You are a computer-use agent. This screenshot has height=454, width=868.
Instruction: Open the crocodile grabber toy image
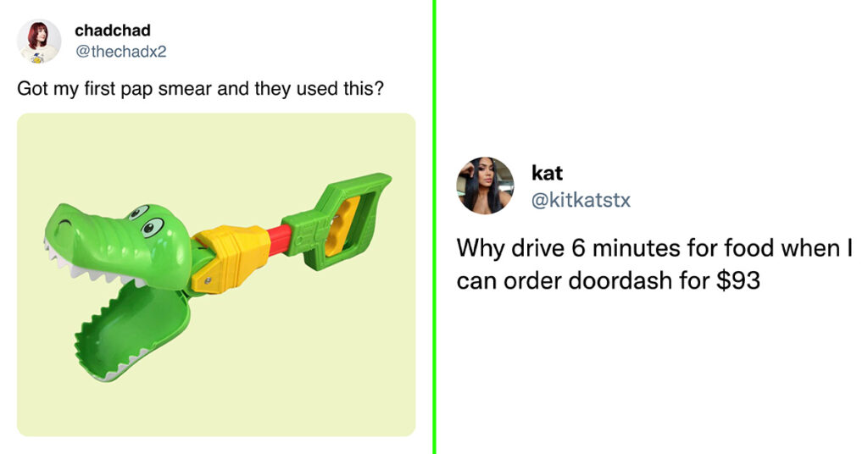coord(216,274)
